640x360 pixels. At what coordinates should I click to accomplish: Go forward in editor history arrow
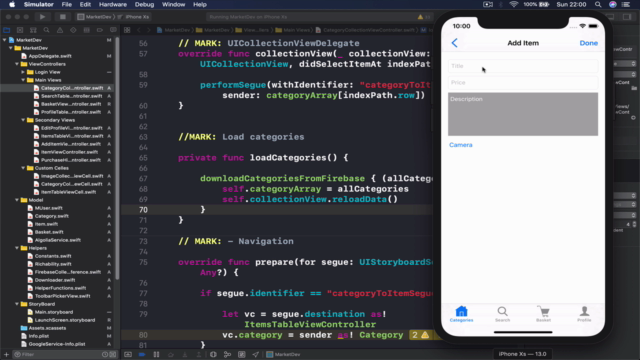coord(149,30)
